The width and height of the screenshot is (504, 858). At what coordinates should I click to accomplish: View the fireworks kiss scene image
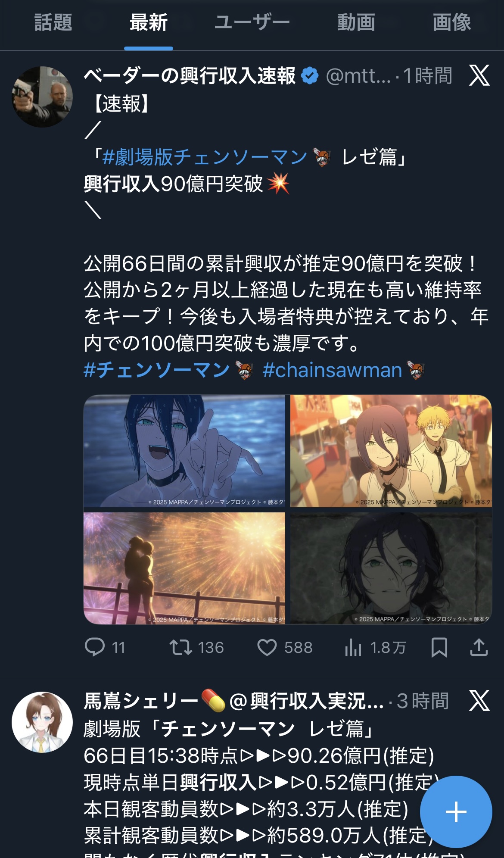(184, 568)
